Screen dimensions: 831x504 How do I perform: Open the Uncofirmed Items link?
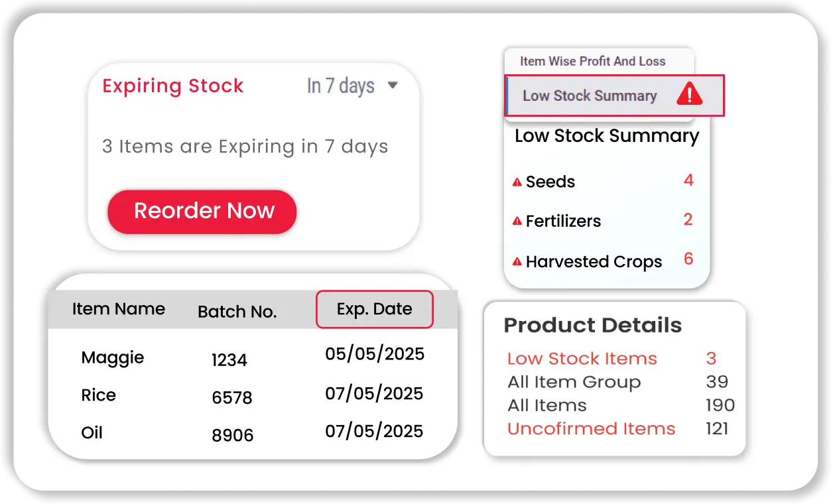(591, 428)
